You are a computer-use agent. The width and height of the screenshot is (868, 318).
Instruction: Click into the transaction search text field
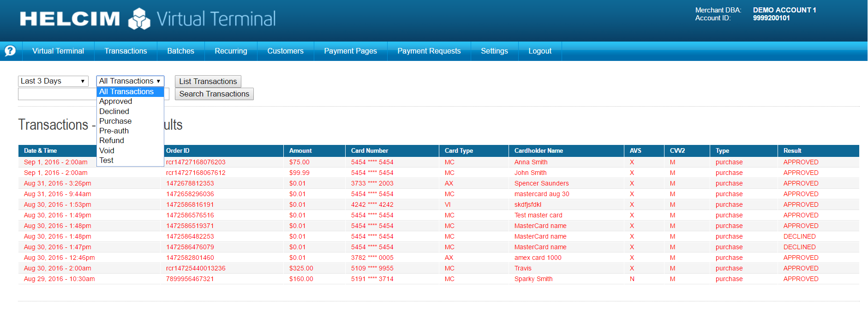pos(56,94)
